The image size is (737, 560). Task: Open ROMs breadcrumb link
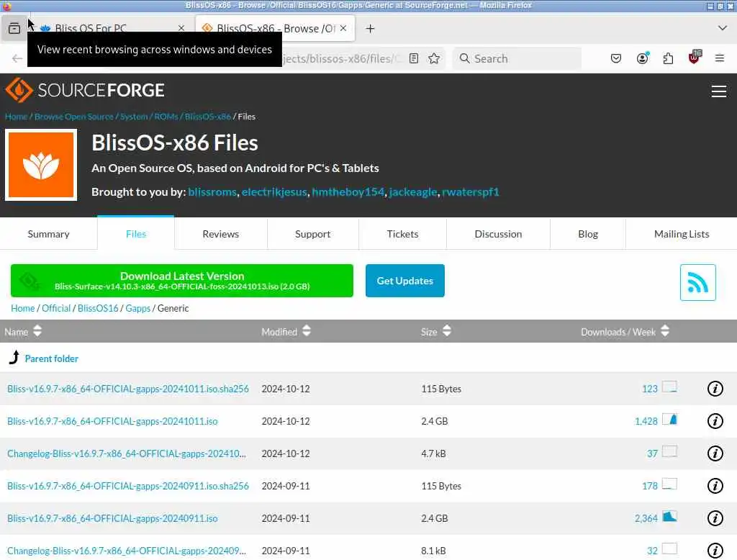pos(166,117)
